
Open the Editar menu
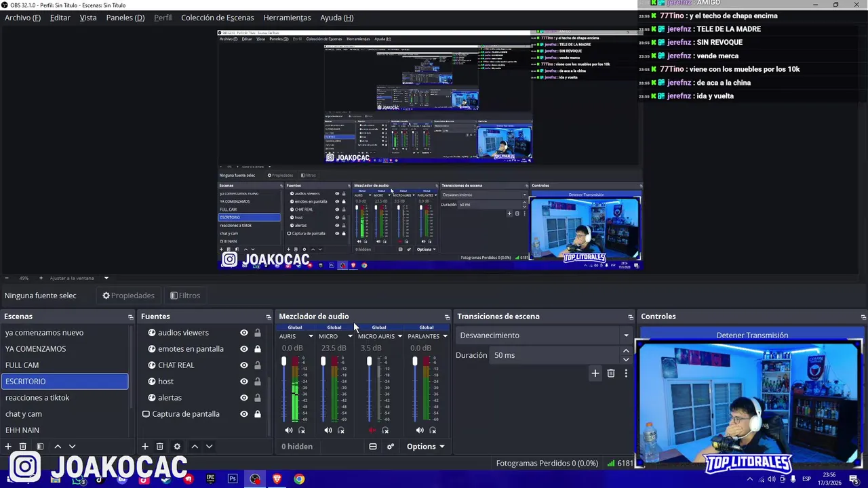(x=60, y=18)
